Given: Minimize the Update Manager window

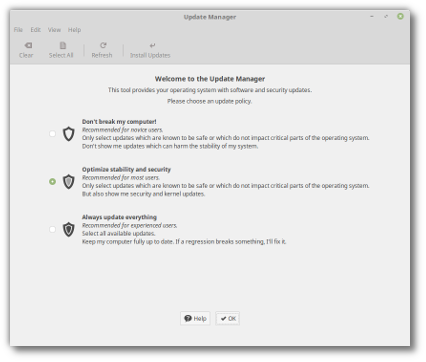Looking at the screenshot, I should (x=372, y=16).
